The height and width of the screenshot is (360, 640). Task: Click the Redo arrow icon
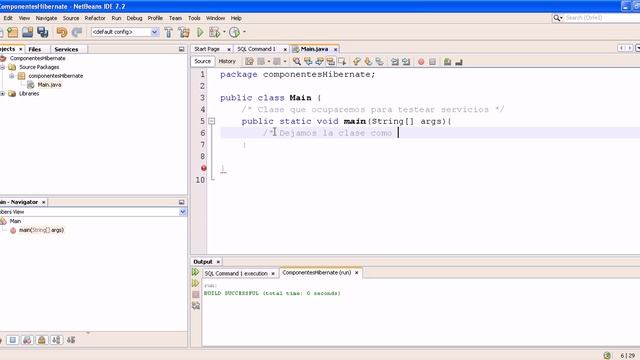[x=77, y=32]
